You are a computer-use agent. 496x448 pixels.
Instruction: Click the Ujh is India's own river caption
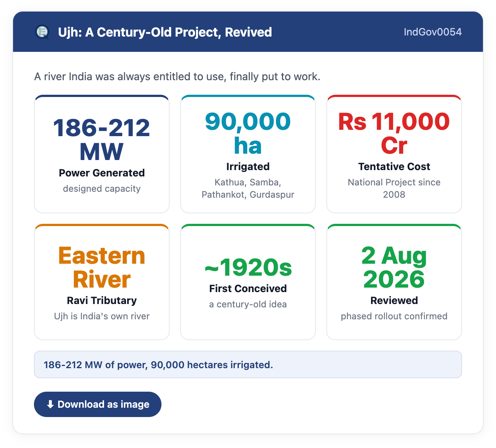(102, 316)
